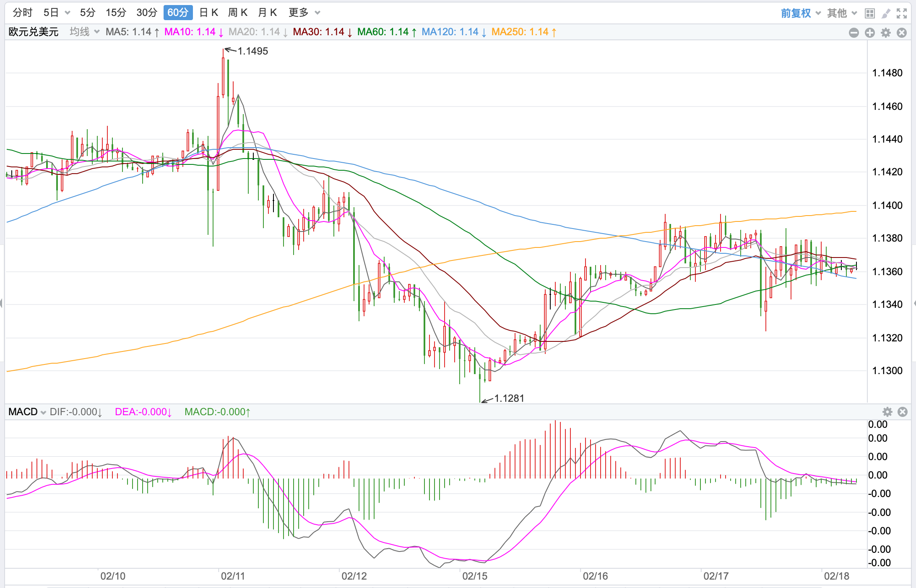The width and height of the screenshot is (916, 588).
Task: Close the MACD panel with X icon
Action: click(x=903, y=412)
